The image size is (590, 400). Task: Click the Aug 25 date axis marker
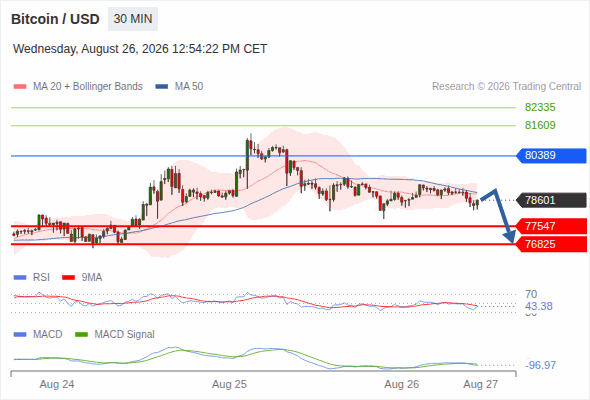(229, 384)
